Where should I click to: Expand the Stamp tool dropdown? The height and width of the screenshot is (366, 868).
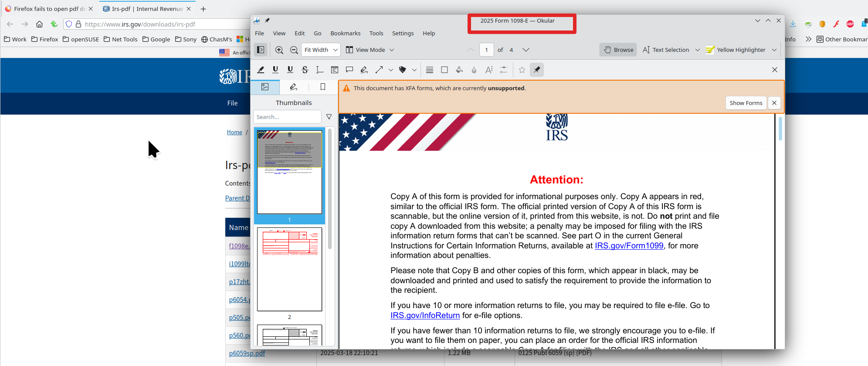414,70
